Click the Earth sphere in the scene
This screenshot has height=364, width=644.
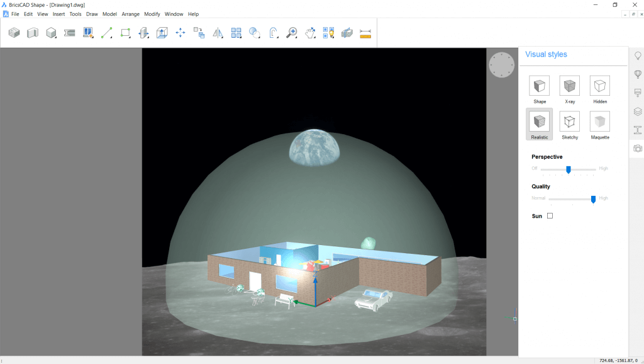pos(314,148)
